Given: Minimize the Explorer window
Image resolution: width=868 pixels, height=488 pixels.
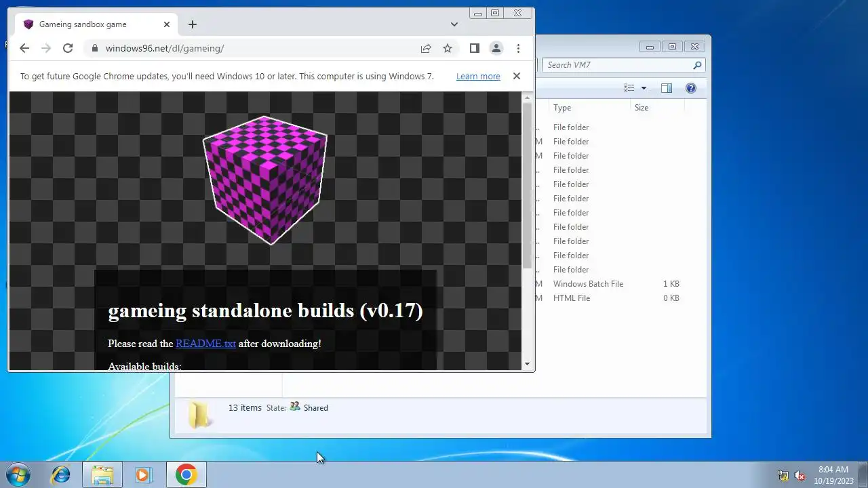Looking at the screenshot, I should pyautogui.click(x=650, y=47).
